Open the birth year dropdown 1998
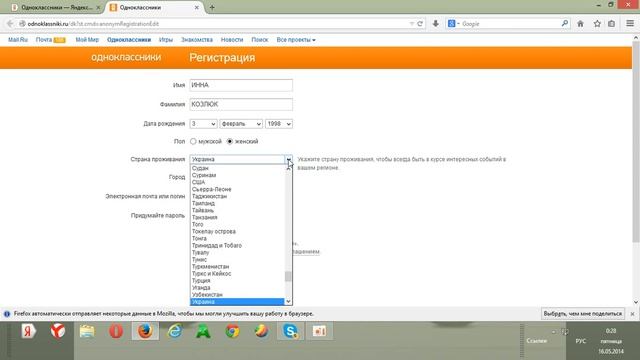Screen dimensions: 640x360 279,124
